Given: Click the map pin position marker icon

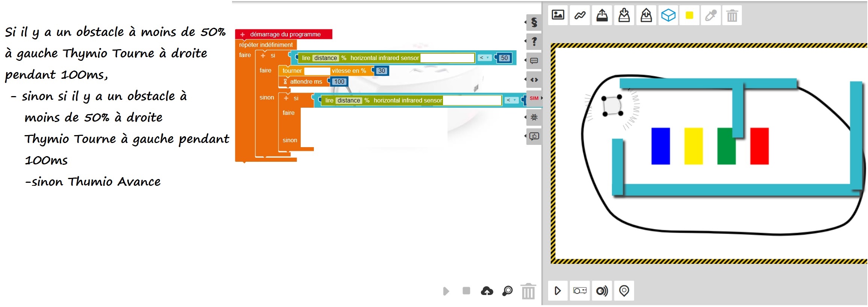Looking at the screenshot, I should [x=624, y=290].
